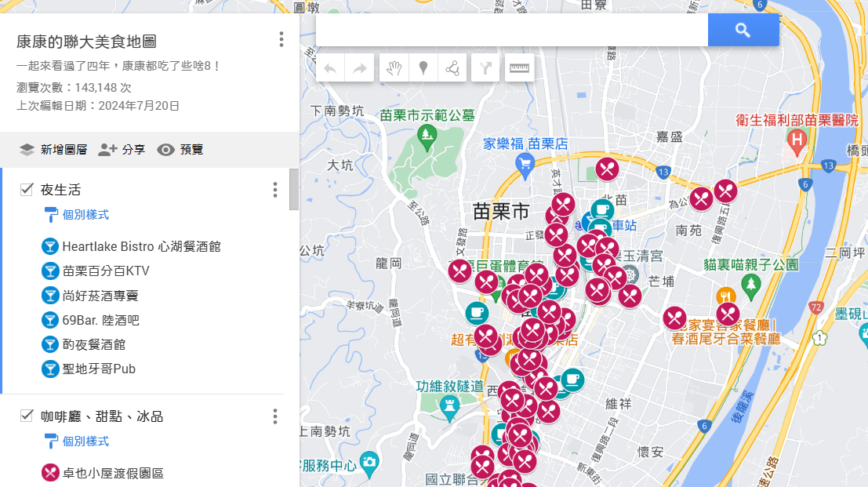Uncheck the 咖啡廳、甜點、冰品 layer checkbox
Image resolution: width=868 pixels, height=487 pixels.
coord(27,416)
